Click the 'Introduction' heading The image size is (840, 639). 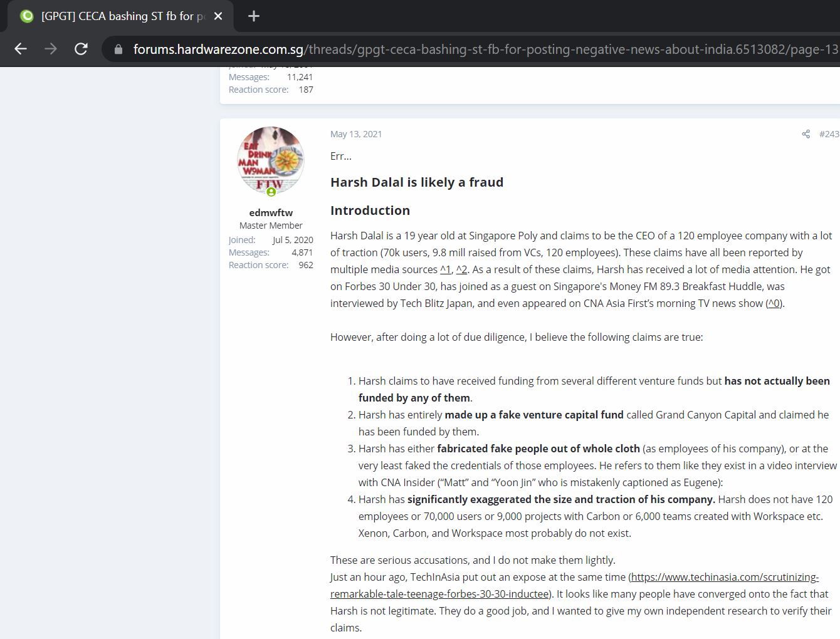point(370,210)
